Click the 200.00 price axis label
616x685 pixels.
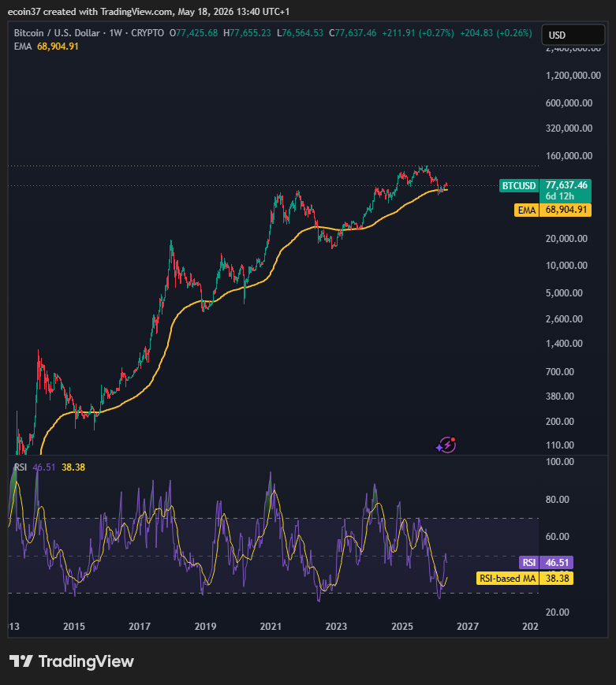pyautogui.click(x=559, y=422)
